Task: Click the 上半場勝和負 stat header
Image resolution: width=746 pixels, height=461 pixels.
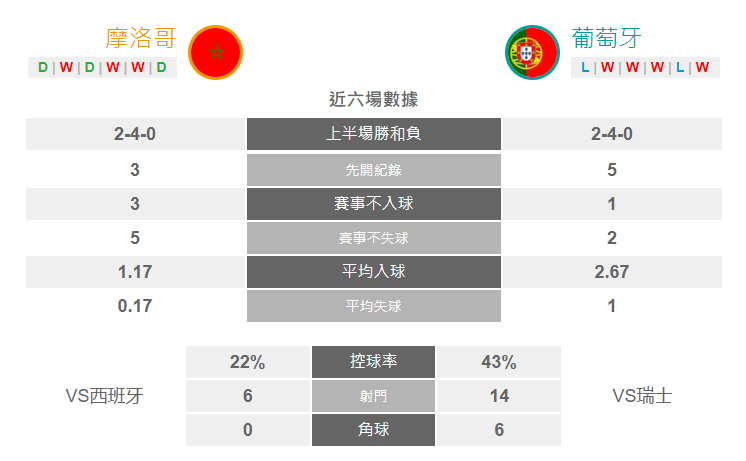Action: (374, 134)
